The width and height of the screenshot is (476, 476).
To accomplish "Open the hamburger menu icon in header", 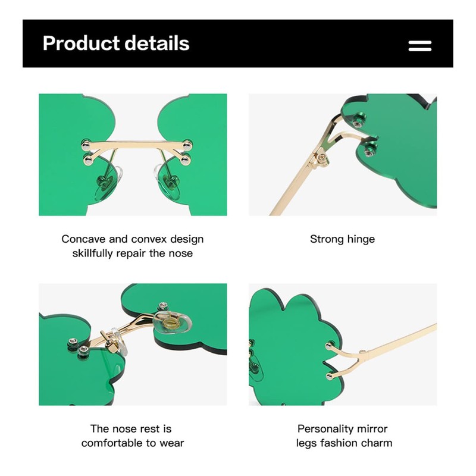I will [419, 46].
